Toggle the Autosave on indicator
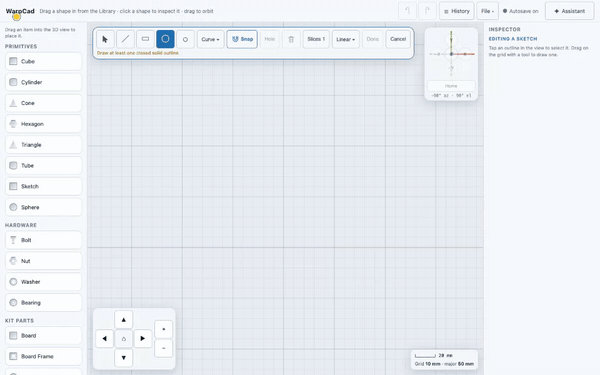This screenshot has height=375, width=600. pos(520,11)
